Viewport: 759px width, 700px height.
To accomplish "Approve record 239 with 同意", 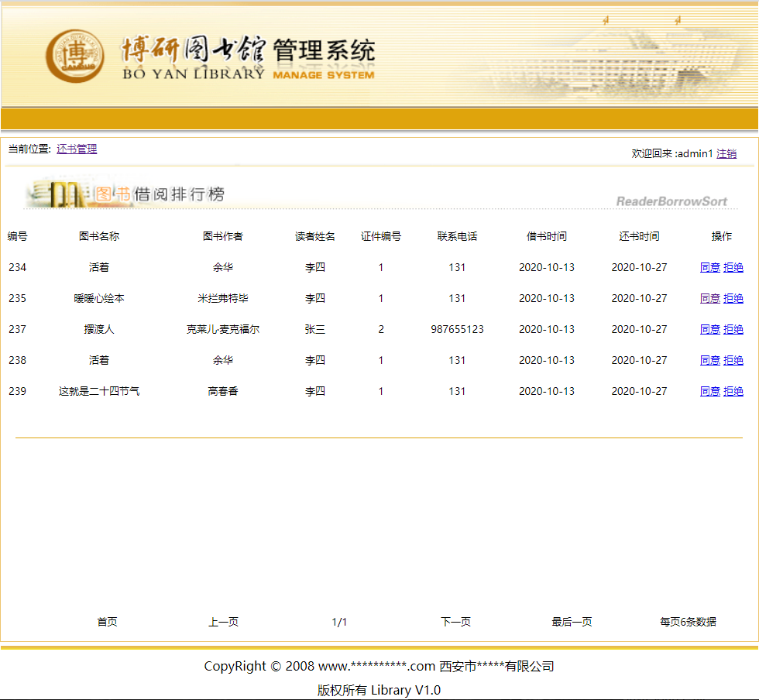I will click(709, 391).
